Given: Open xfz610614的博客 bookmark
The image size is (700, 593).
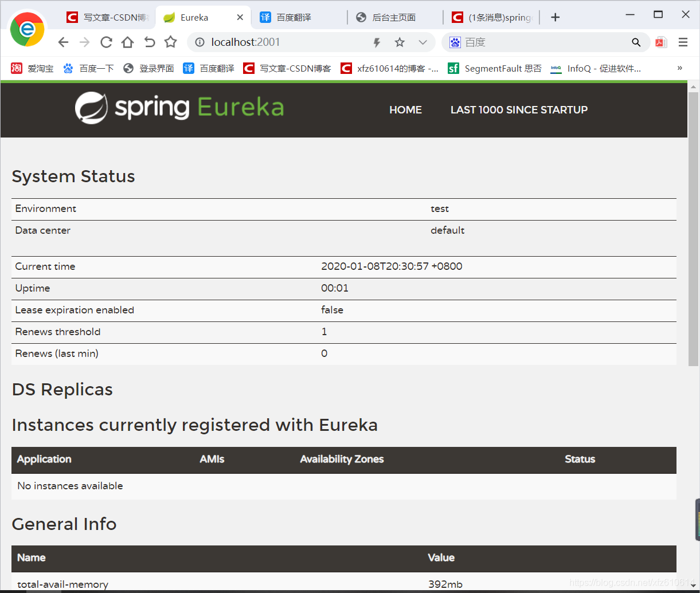Looking at the screenshot, I should 390,68.
